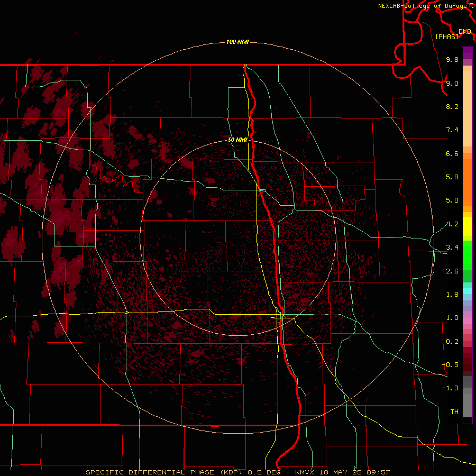Click the 0.2 value on color scale
476x476 pixels.
452,342
